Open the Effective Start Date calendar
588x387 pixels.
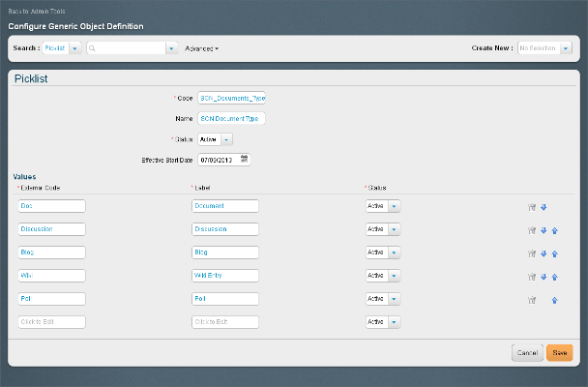(x=244, y=159)
